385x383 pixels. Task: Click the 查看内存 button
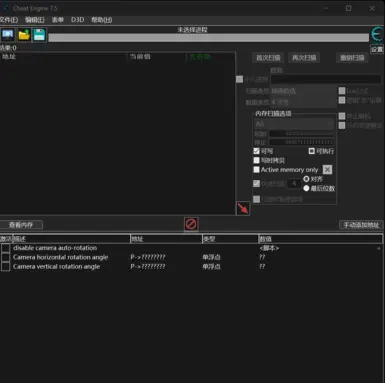21,225
